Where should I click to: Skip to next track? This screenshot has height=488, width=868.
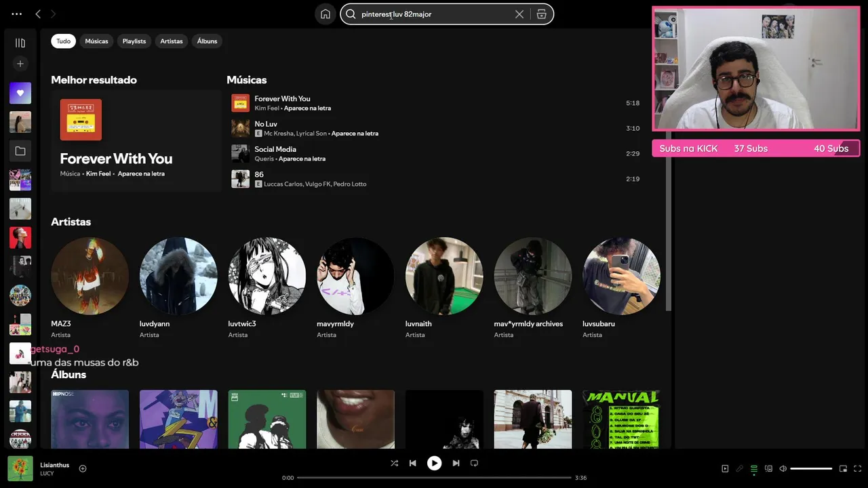(456, 463)
